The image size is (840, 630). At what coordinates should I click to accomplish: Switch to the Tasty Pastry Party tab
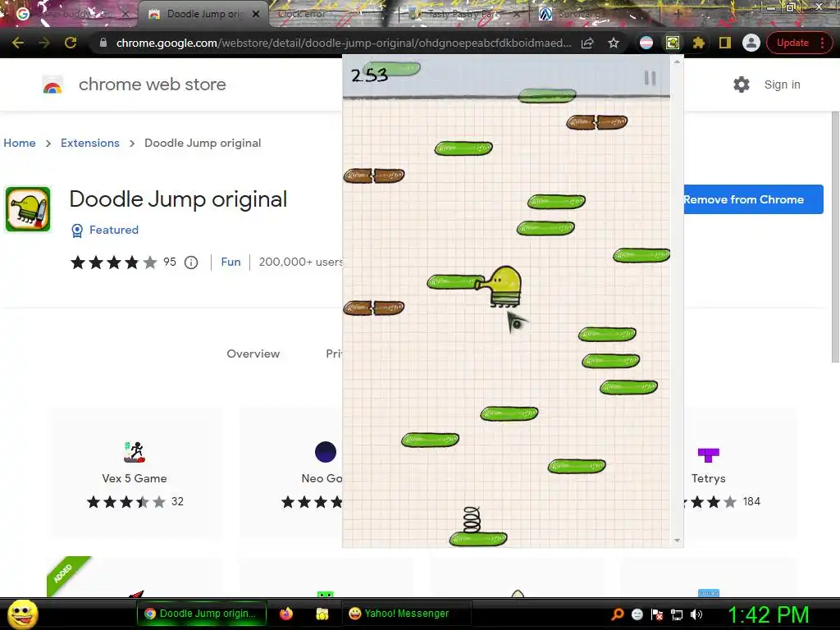[x=462, y=15]
